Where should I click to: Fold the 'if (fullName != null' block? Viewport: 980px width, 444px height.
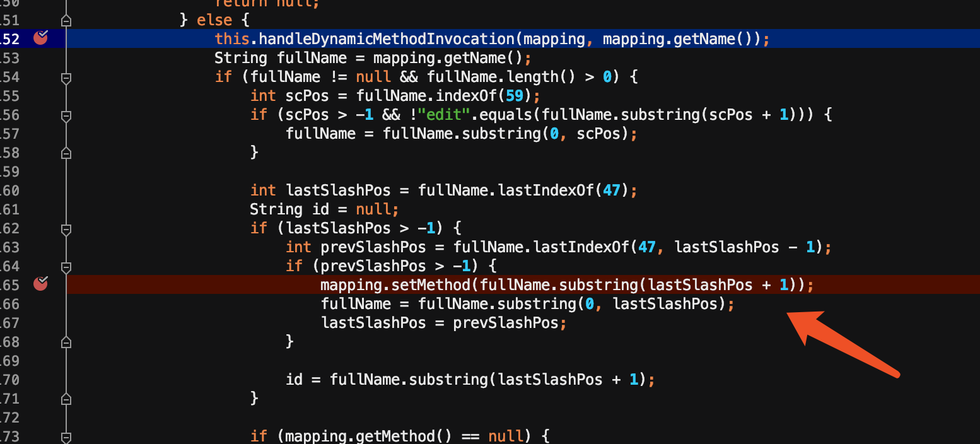66,78
